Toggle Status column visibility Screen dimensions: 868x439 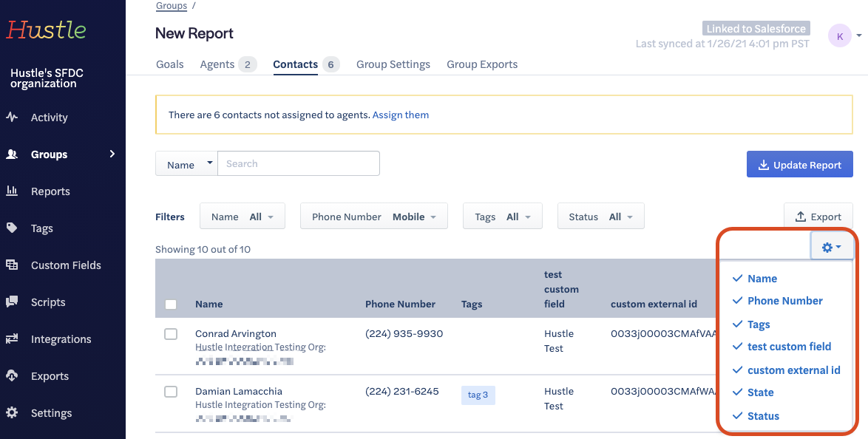pos(756,416)
